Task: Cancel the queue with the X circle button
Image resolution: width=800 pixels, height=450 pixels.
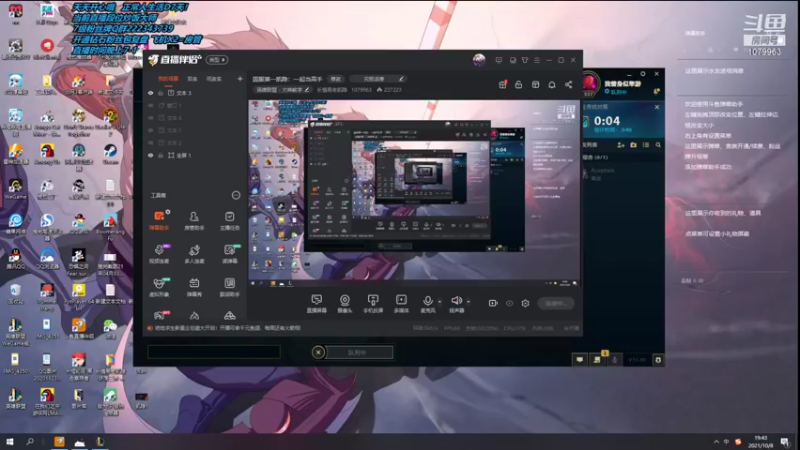Action: coord(318,352)
